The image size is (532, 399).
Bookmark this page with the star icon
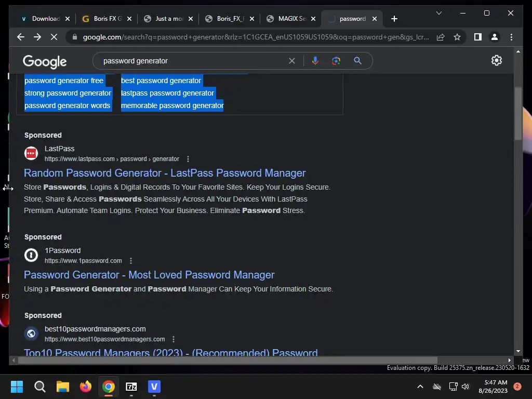[x=457, y=37]
